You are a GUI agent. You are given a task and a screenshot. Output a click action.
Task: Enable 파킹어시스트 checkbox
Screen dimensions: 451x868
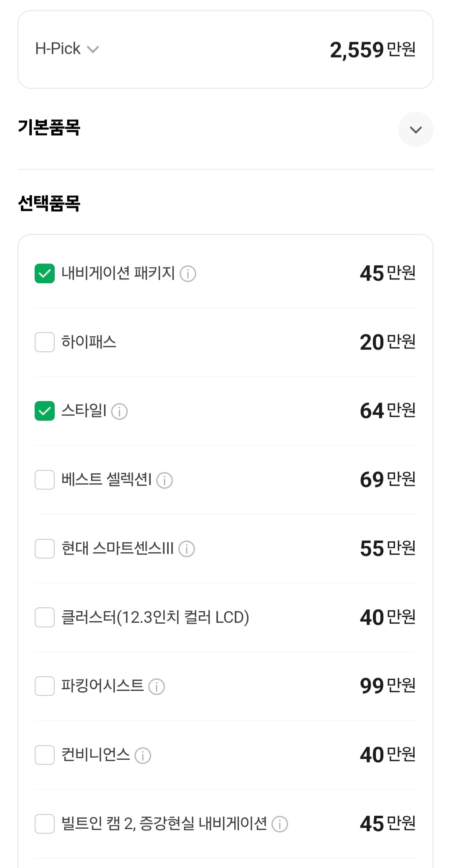45,686
